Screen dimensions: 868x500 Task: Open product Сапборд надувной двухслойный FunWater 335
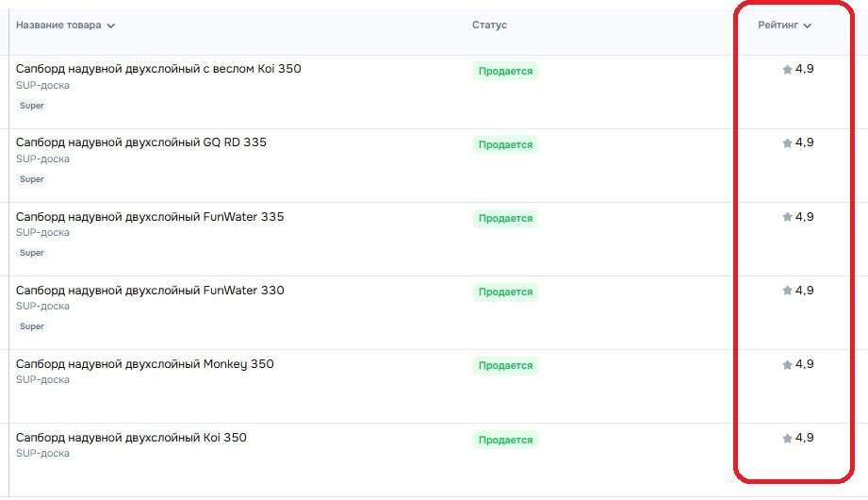[150, 216]
